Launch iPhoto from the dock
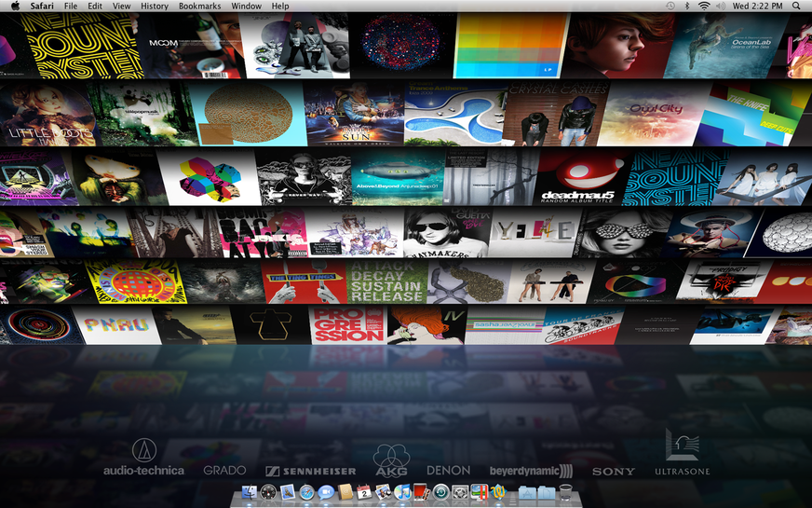The width and height of the screenshot is (812, 508). (x=384, y=492)
